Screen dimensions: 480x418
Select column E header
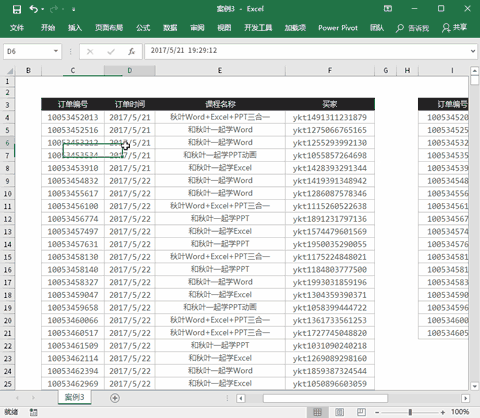pos(220,70)
